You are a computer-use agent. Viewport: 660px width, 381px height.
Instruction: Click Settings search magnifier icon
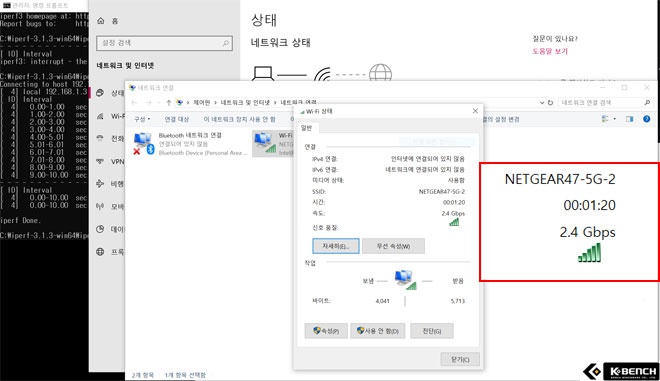pyautogui.click(x=225, y=43)
